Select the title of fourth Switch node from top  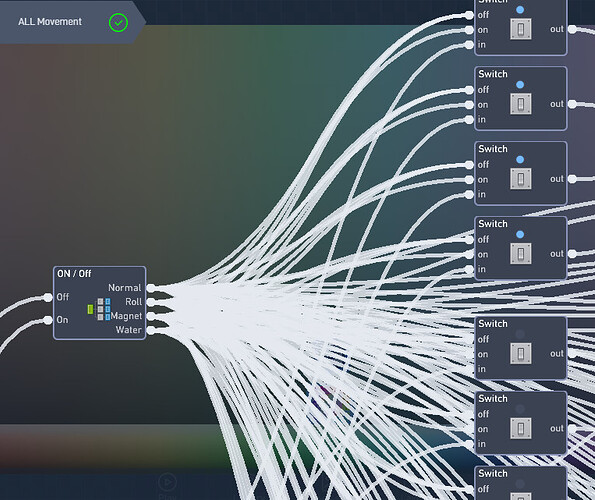493,224
